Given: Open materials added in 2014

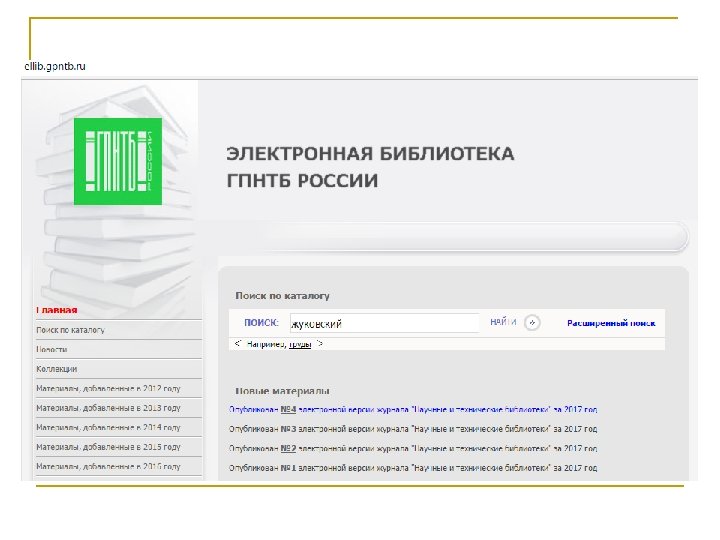Looking at the screenshot, I should [x=108, y=428].
